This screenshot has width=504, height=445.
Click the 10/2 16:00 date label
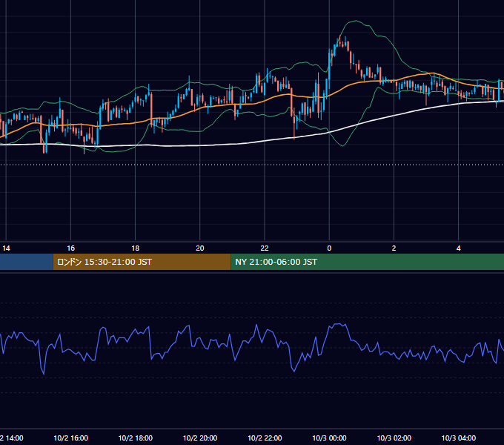click(70, 438)
